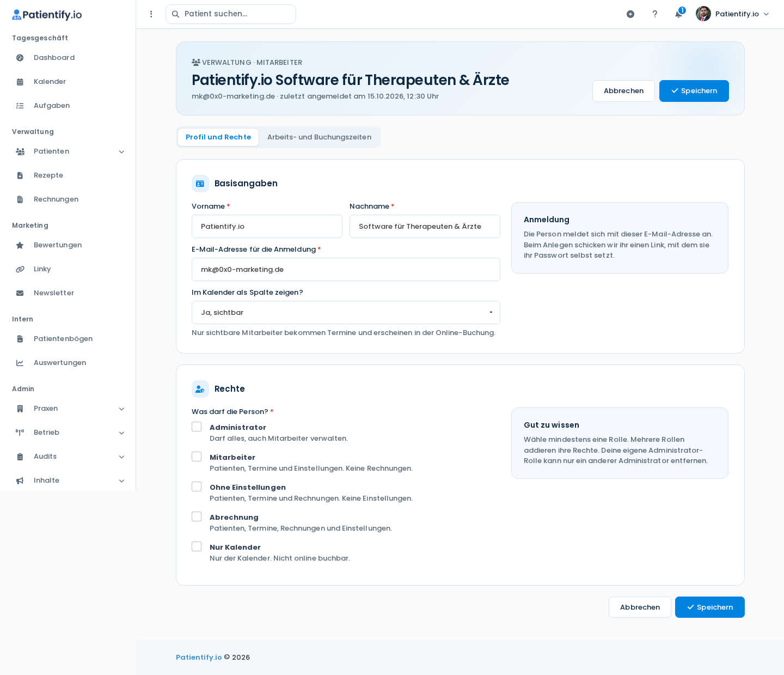This screenshot has height=675, width=784.
Task: Click the E-Mail-Adresse input field
Action: coord(346,270)
